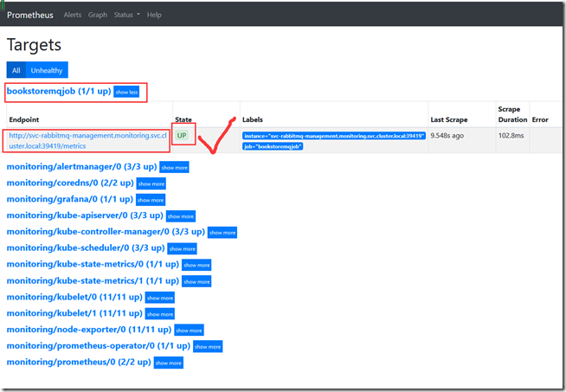The width and height of the screenshot is (566, 392).
Task: Open the monitoring/node-exporter/0 (11/11 up) link
Action: (x=89, y=330)
